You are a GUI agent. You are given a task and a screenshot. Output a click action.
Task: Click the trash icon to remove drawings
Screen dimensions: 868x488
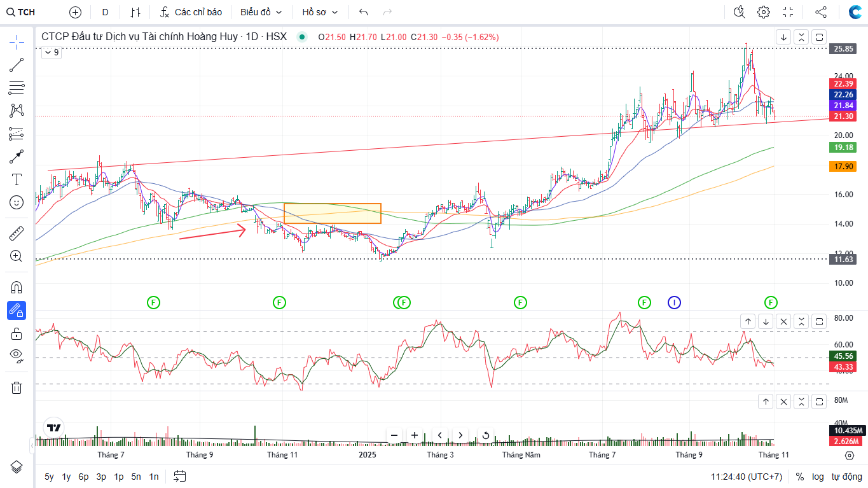(x=17, y=387)
